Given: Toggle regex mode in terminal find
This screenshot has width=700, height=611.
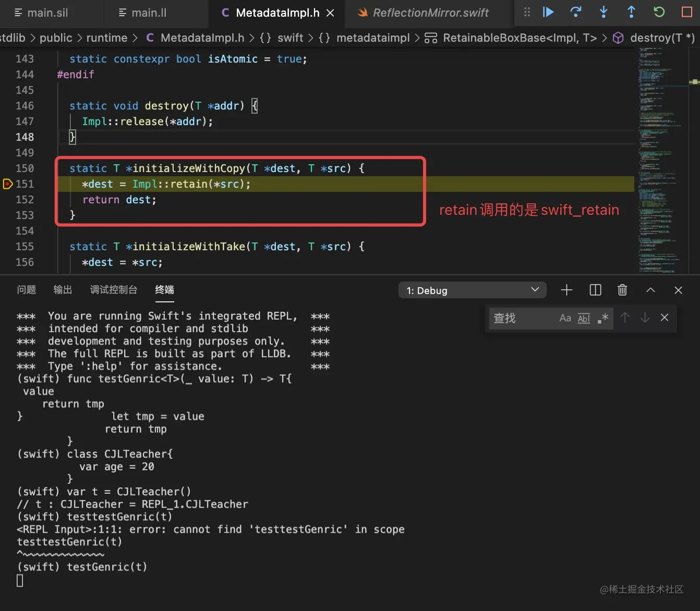Looking at the screenshot, I should coord(603,318).
